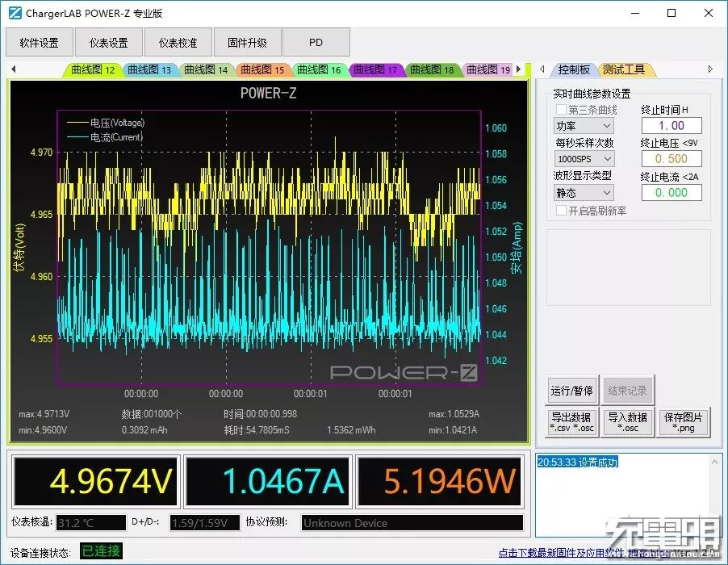Click the 5.1946W power readout
Image resolution: width=728 pixels, height=565 pixels.
point(439,481)
